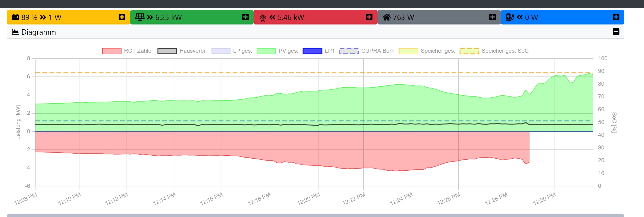Click the LP1 legend label
This screenshot has width=644, height=217.
pos(330,51)
